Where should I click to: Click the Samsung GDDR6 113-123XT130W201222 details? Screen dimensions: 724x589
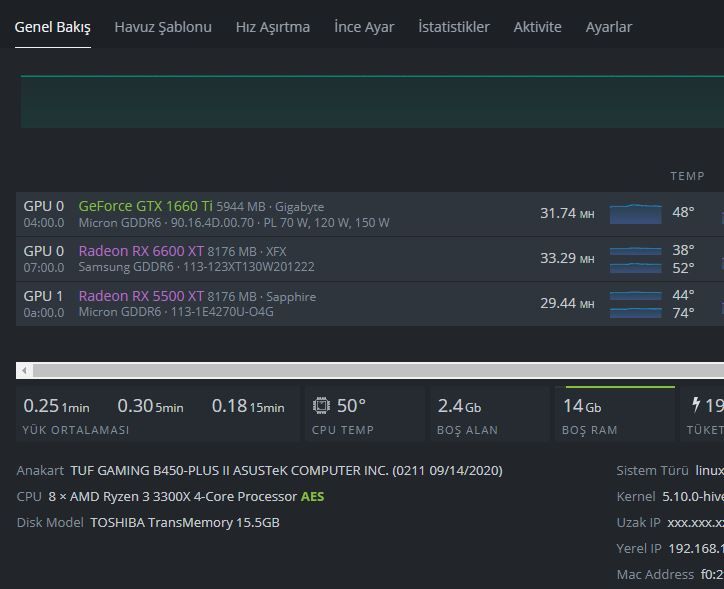(x=196, y=267)
